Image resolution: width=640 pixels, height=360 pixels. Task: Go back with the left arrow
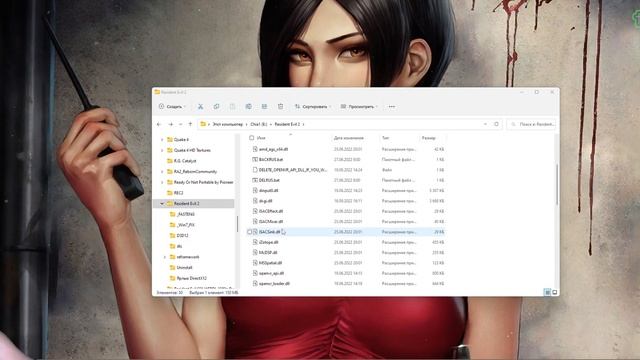click(159, 124)
